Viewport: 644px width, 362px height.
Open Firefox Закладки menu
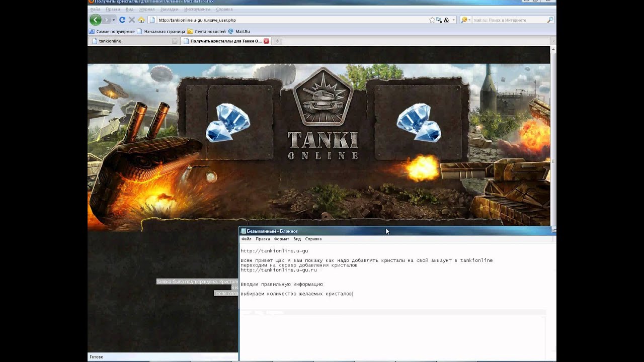(x=169, y=9)
